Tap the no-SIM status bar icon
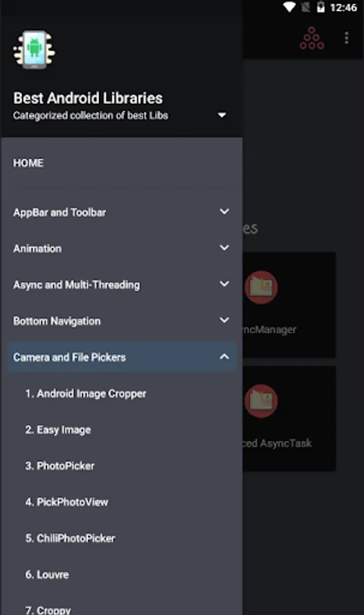This screenshot has height=615, width=364. click(306, 7)
